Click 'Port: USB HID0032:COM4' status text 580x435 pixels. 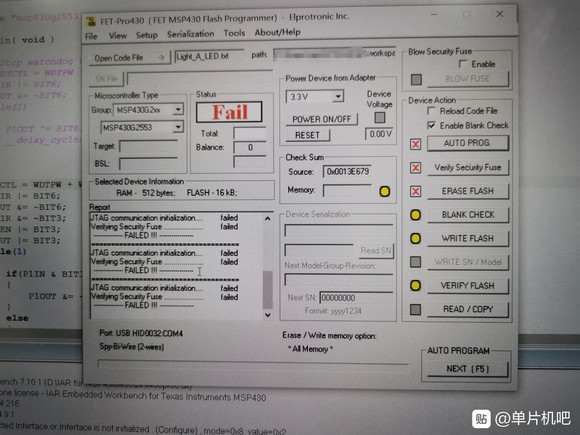(x=141, y=333)
